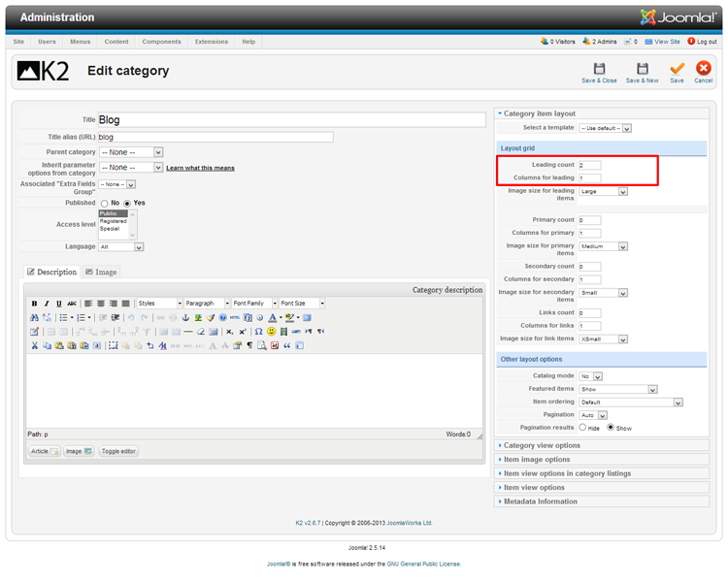Open the 'Learn what this means' link
The height and width of the screenshot is (580, 728).
200,168
